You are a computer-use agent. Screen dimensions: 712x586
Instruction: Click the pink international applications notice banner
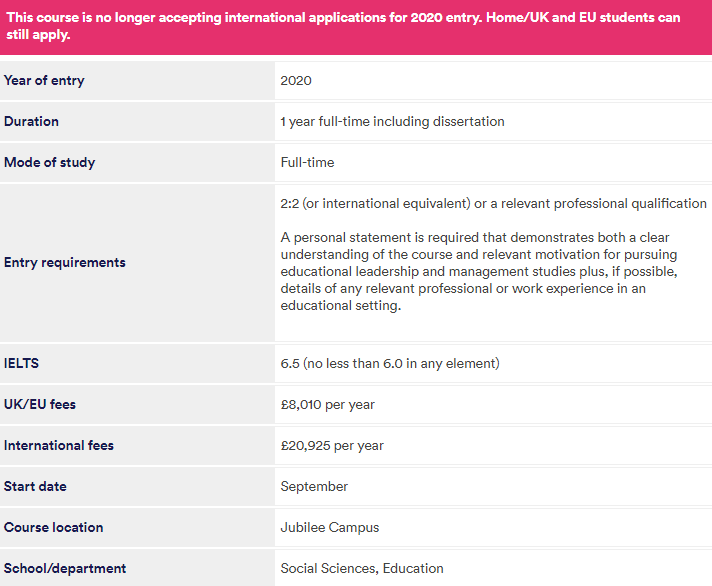[x=356, y=27]
